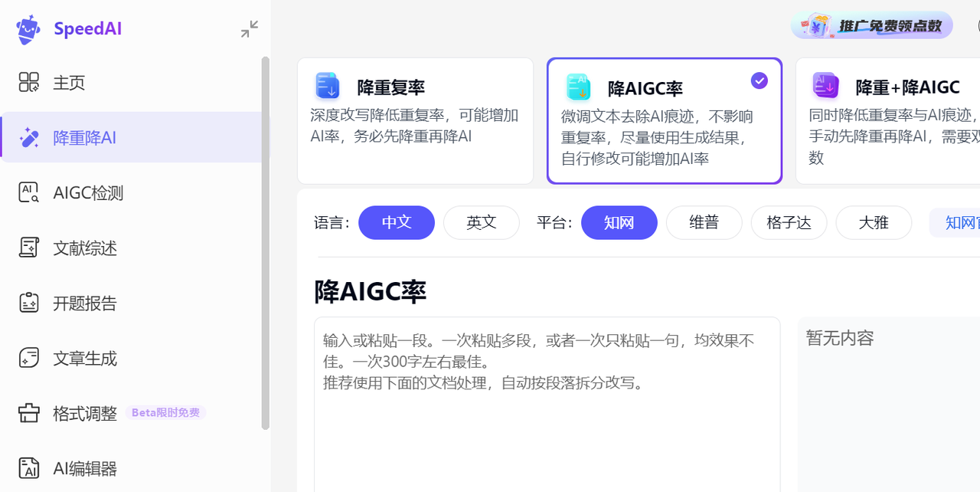This screenshot has width=980, height=492.
Task: Select the 降AIGC率 mode card
Action: point(665,121)
